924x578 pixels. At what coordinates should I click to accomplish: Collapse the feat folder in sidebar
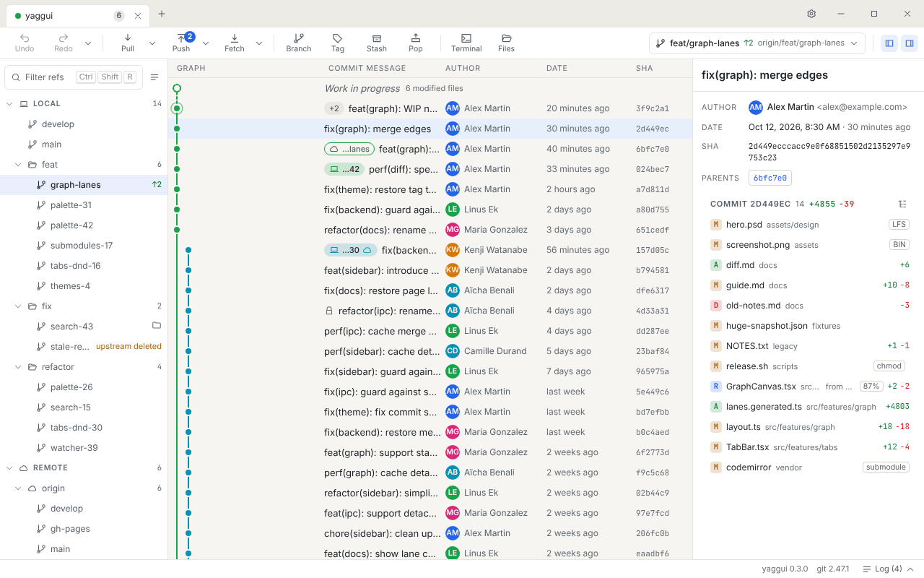pyautogui.click(x=19, y=165)
